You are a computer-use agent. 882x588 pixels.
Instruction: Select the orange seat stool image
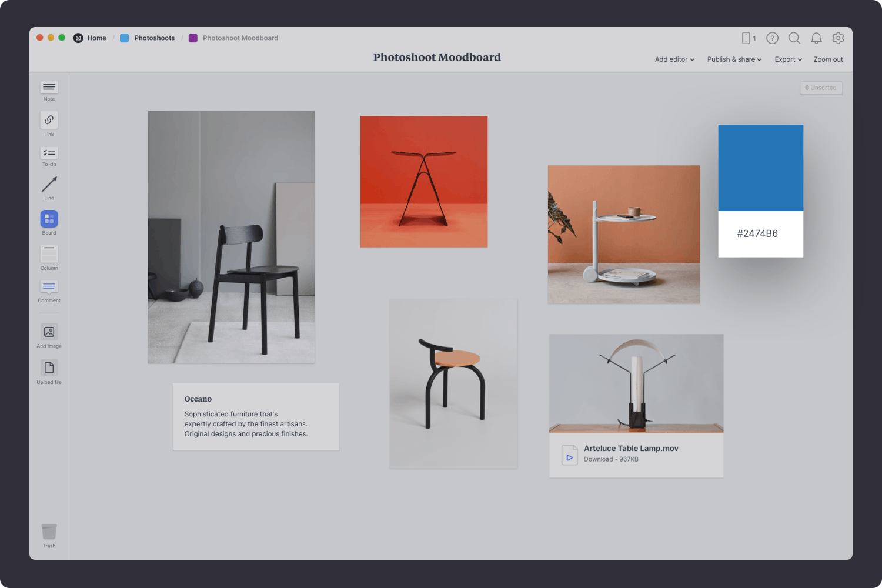tap(453, 384)
